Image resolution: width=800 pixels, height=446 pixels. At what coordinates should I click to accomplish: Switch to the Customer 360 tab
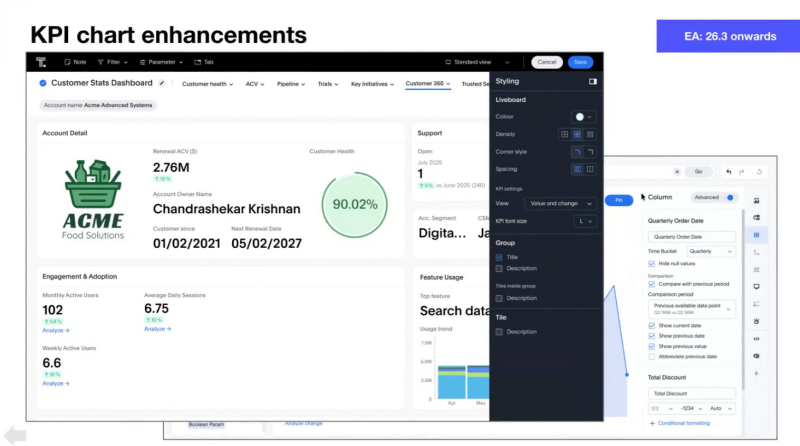[x=426, y=84]
